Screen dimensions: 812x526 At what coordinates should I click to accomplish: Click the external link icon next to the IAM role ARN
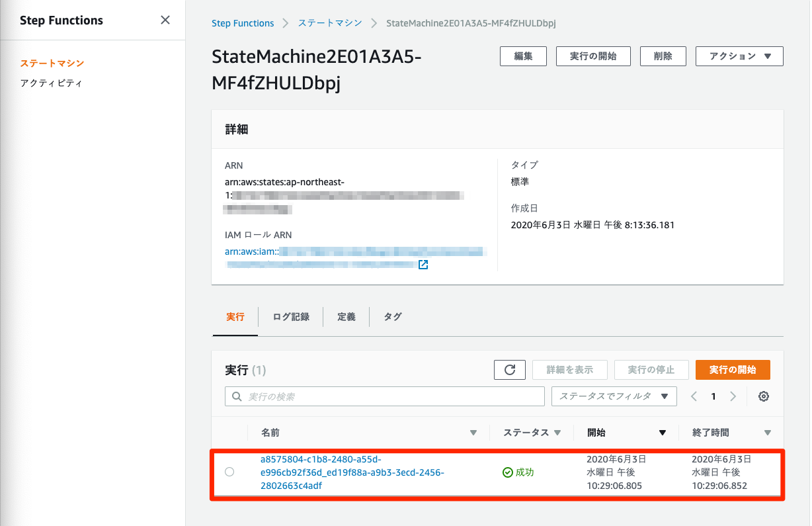pyautogui.click(x=423, y=265)
